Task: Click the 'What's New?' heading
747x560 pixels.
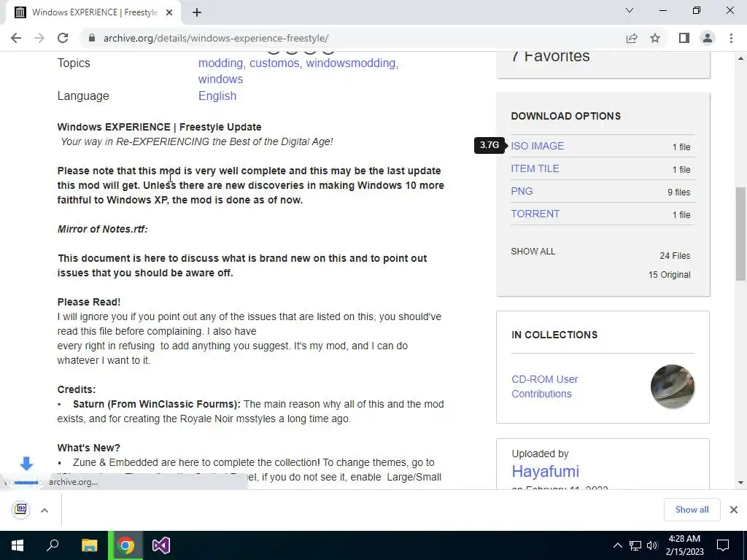Action: [88, 448]
